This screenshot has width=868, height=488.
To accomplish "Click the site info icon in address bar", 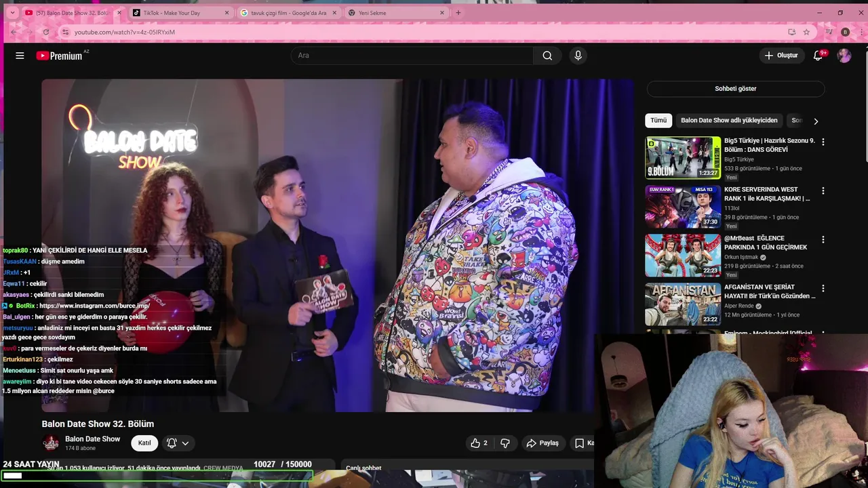I will [65, 32].
